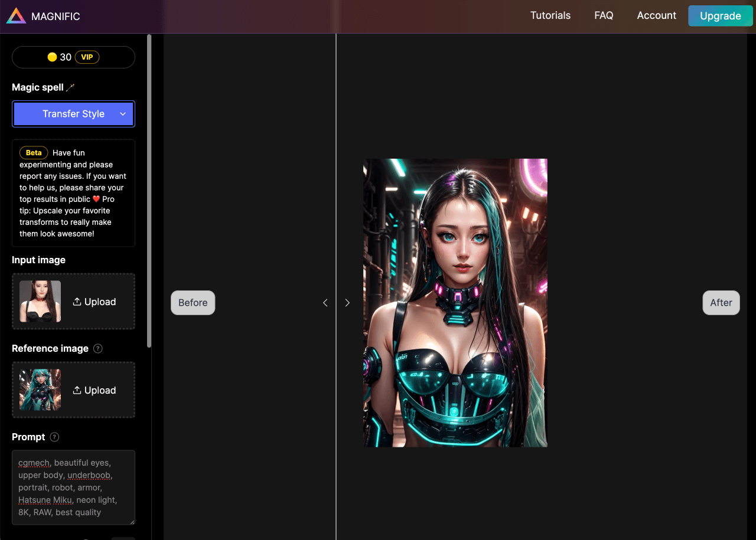
Task: Open the Tutorials page
Action: 550,16
